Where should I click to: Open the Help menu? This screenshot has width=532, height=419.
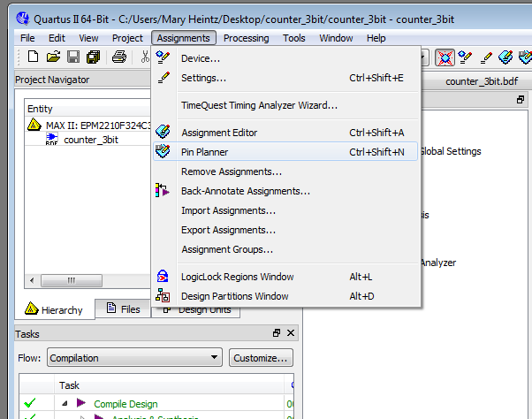376,38
